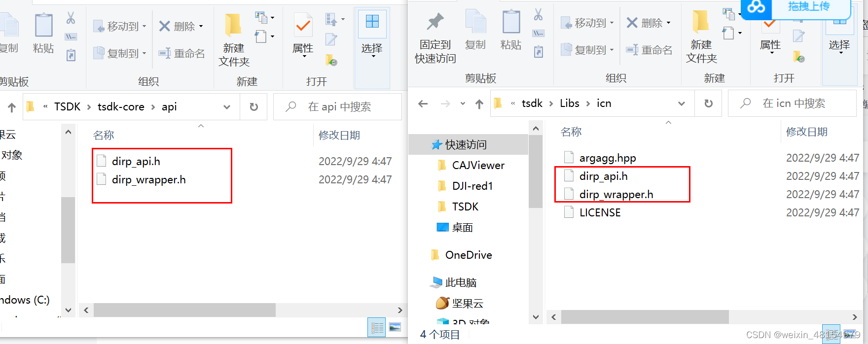This screenshot has width=868, height=344.
Task: Click Rename button in right window
Action: click(x=649, y=50)
